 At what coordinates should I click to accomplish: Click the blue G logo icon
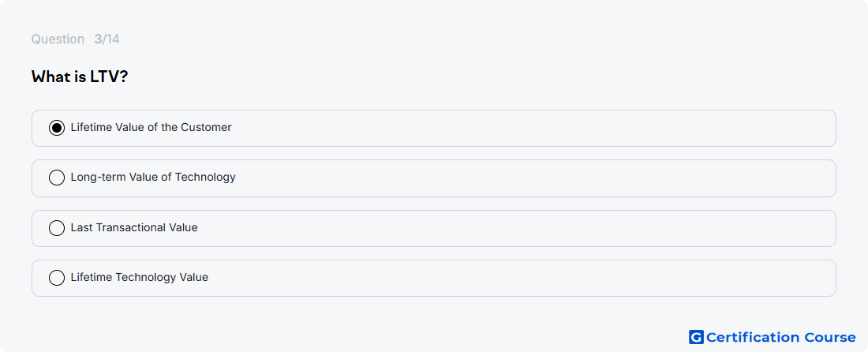pos(696,337)
